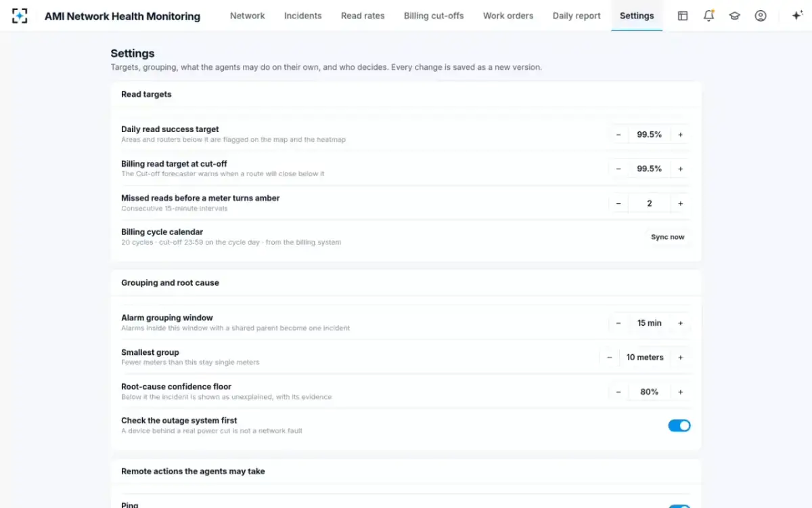Click the AMI Network Health Monitoring title
Image resolution: width=812 pixels, height=508 pixels.
tap(122, 16)
